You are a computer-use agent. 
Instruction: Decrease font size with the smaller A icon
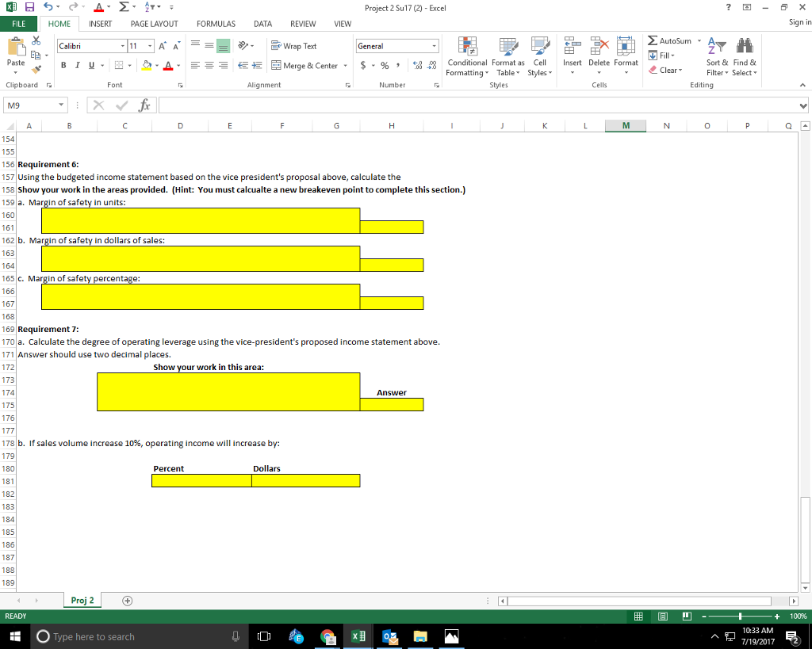coord(176,46)
